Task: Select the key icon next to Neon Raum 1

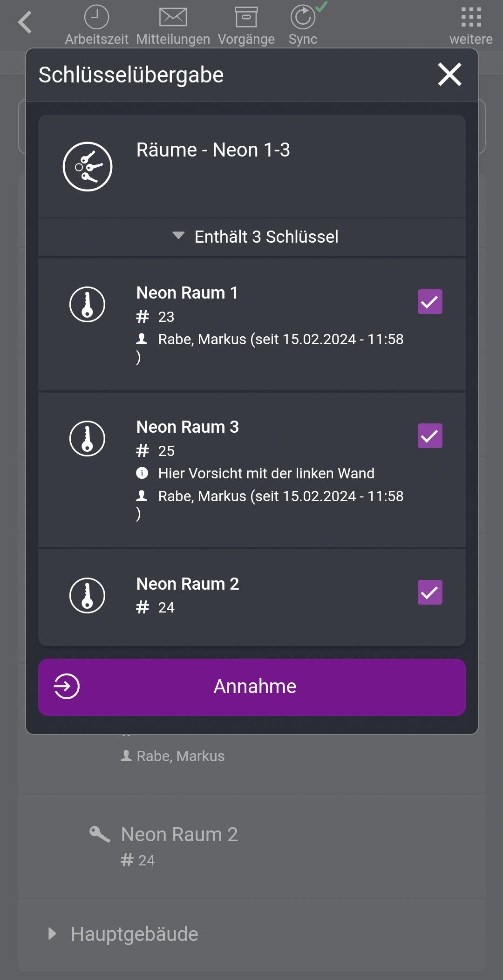Action: (x=87, y=304)
